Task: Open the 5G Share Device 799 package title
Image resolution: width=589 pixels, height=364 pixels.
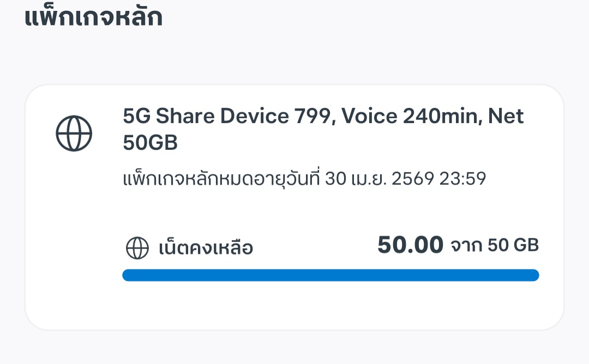Action: [228, 116]
